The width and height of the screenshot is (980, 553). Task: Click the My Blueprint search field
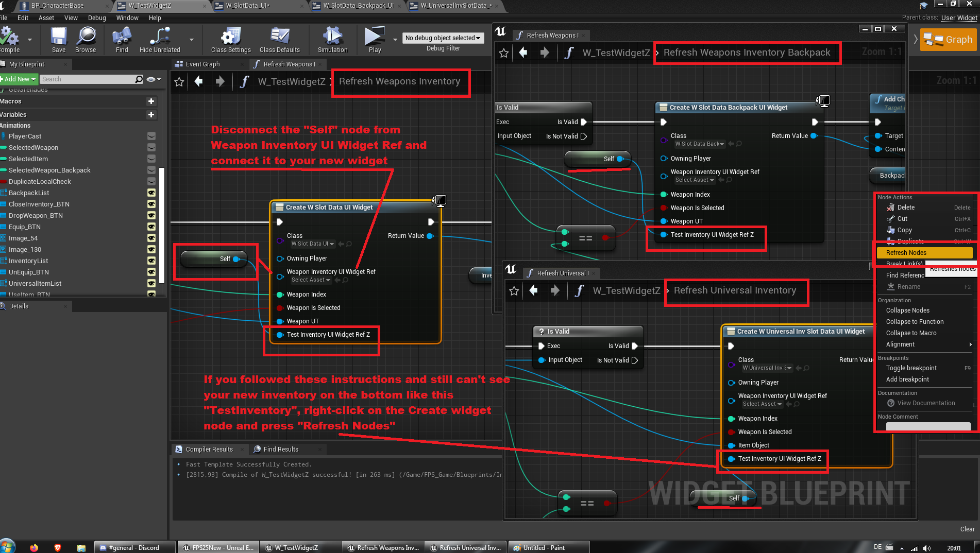(x=88, y=79)
